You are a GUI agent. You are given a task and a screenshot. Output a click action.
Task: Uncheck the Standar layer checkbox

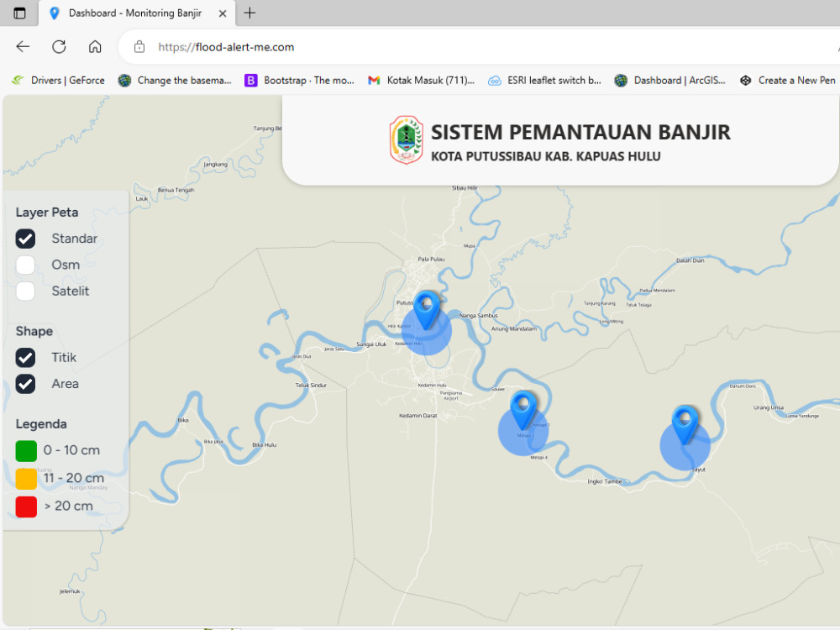(25, 239)
